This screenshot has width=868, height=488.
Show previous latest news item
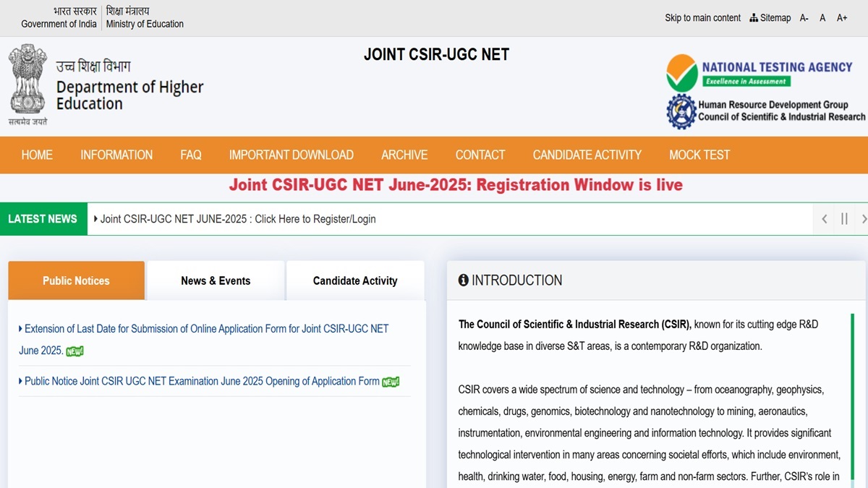coord(825,218)
